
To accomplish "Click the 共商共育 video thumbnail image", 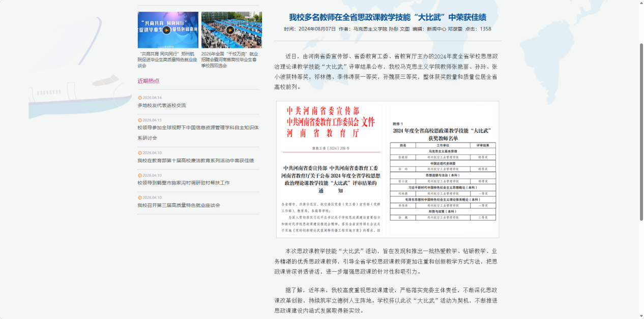I will click(168, 30).
